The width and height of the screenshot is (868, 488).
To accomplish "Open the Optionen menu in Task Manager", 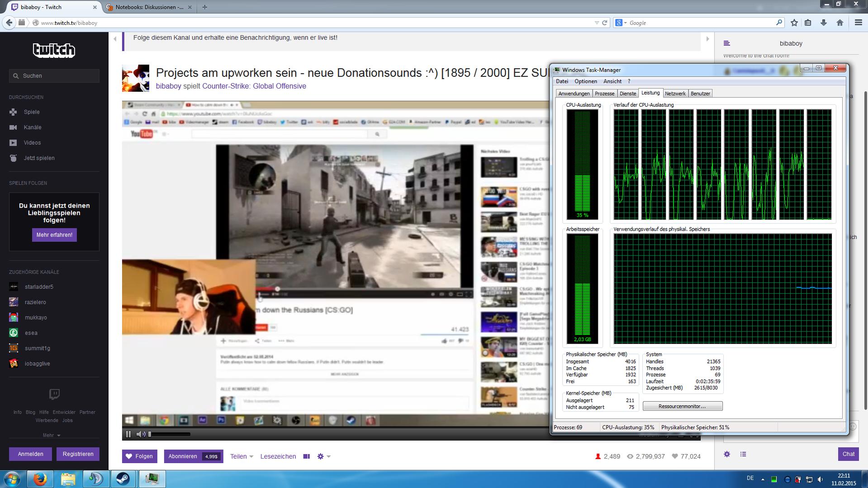I will (586, 81).
